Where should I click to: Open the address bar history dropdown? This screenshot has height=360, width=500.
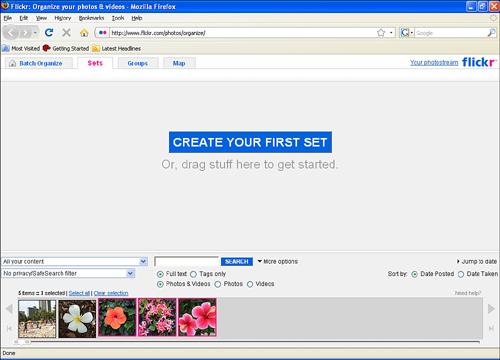coord(391,33)
